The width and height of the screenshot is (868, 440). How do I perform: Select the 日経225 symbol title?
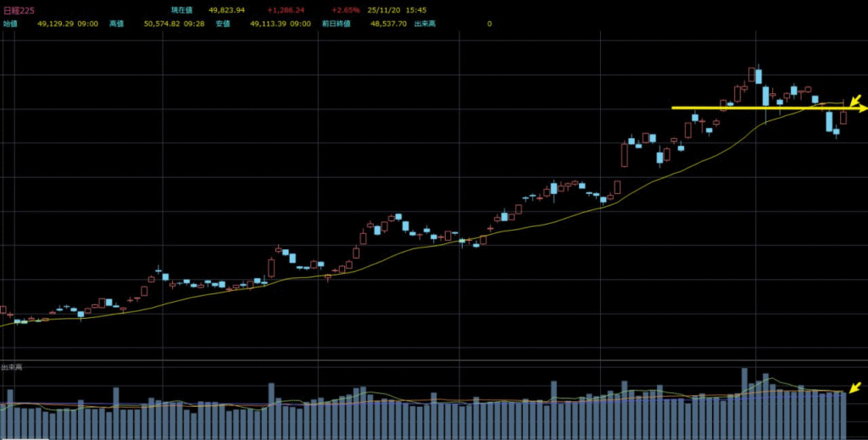(x=19, y=10)
